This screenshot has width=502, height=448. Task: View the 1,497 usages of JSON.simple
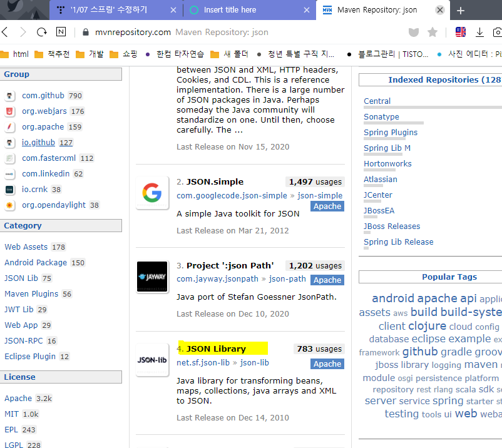click(315, 181)
